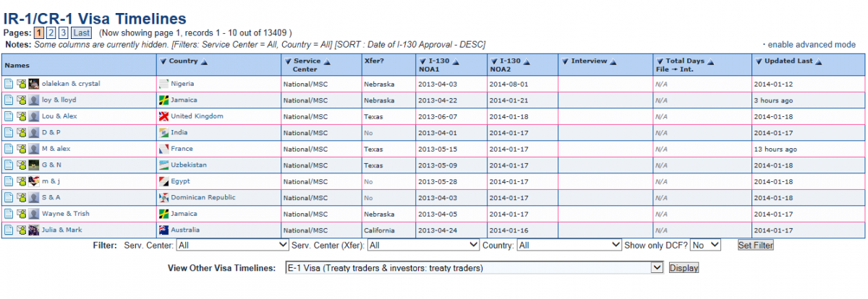Select the California transfer cell
The width and height of the screenshot is (868, 299).
388,230
